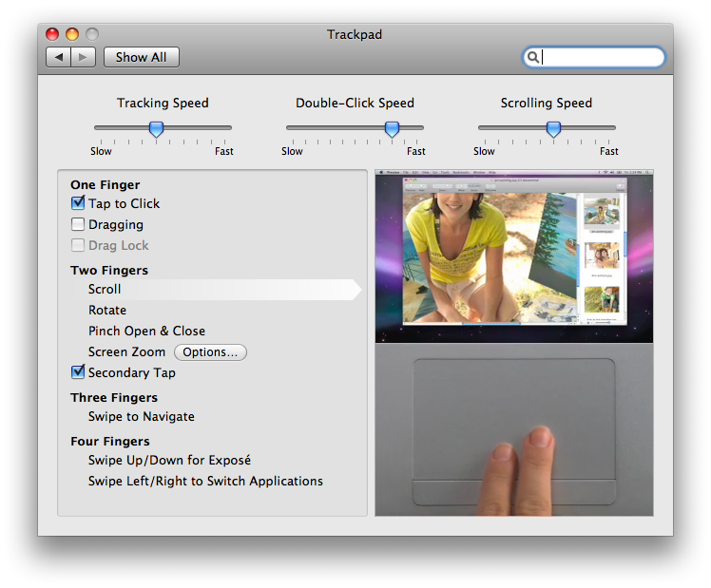Disable the Tap to Click checkbox
711x588 pixels.
coord(78,203)
